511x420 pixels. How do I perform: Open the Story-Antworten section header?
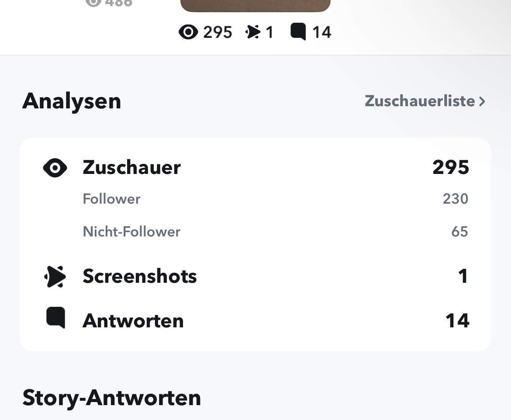pos(111,397)
